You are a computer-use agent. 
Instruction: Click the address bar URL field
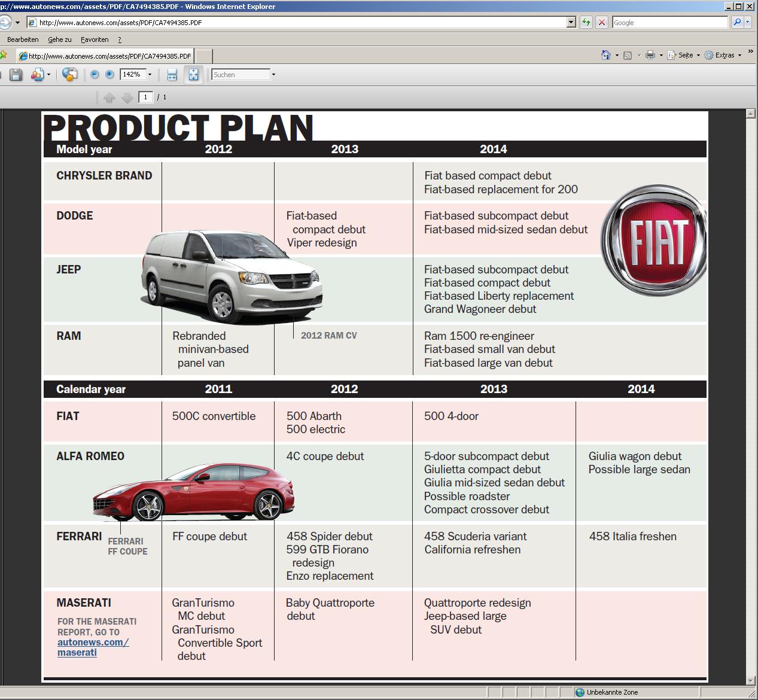point(297,23)
